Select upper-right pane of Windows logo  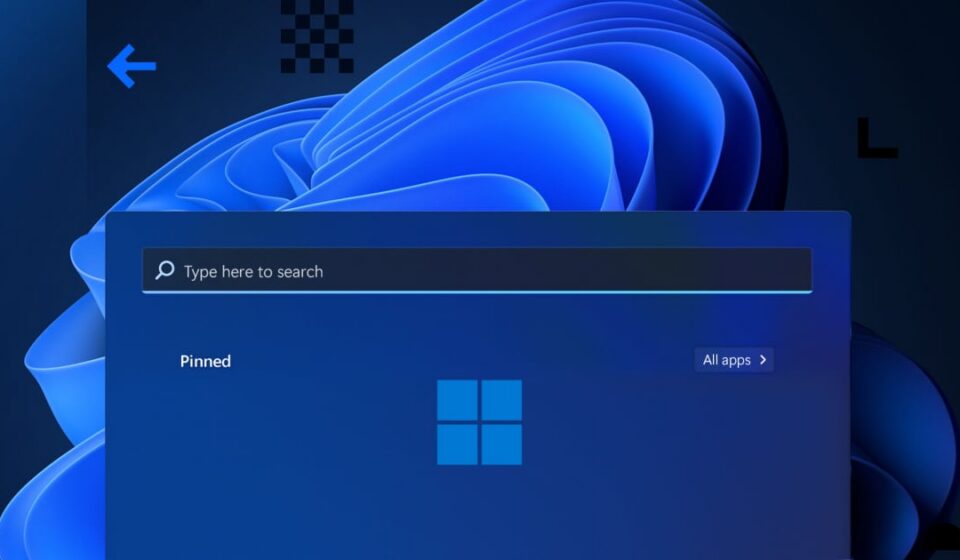click(x=502, y=400)
